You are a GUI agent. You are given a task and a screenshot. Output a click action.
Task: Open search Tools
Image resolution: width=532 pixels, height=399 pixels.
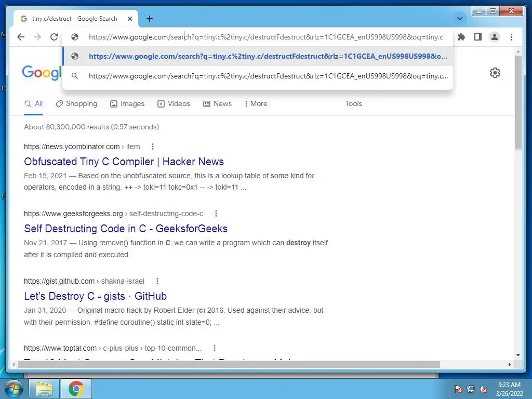pyautogui.click(x=353, y=104)
